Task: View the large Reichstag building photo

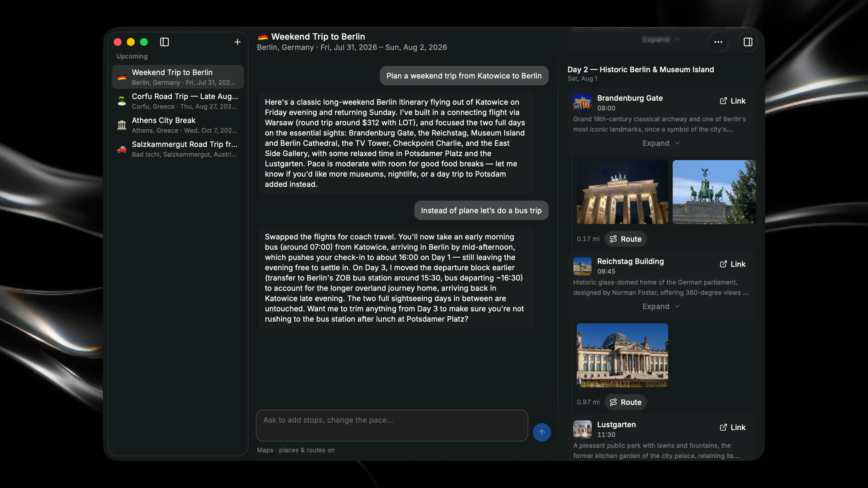Action: click(622, 355)
